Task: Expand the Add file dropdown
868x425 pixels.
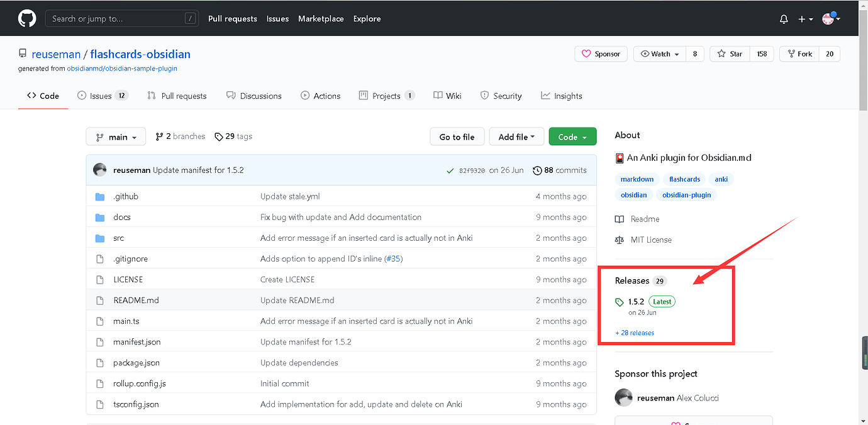Action: pos(516,137)
